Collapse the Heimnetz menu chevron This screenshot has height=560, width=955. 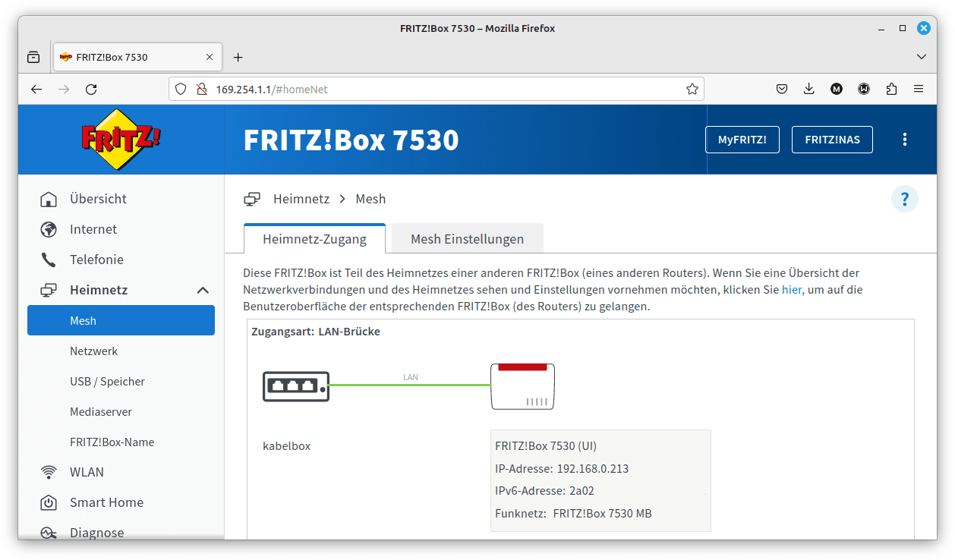click(x=203, y=290)
